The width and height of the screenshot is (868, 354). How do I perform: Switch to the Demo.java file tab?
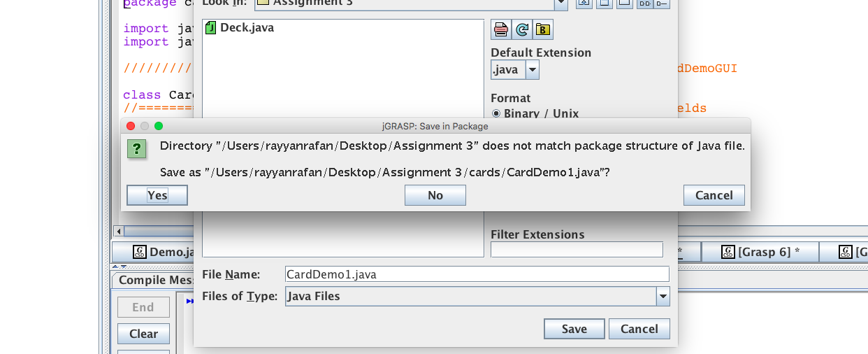(162, 252)
